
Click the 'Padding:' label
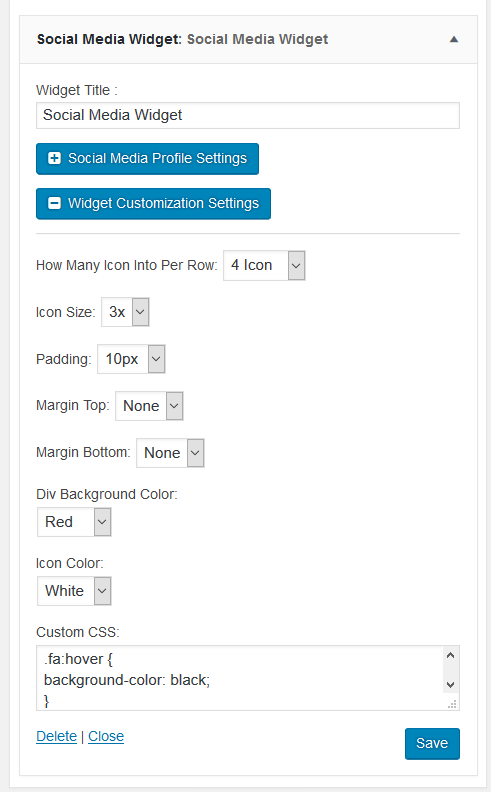tap(64, 359)
